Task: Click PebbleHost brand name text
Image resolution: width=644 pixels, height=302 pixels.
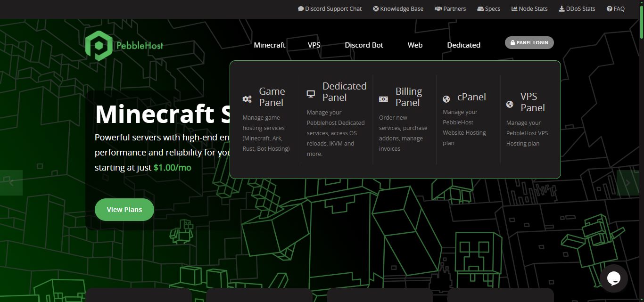Action: click(x=140, y=46)
